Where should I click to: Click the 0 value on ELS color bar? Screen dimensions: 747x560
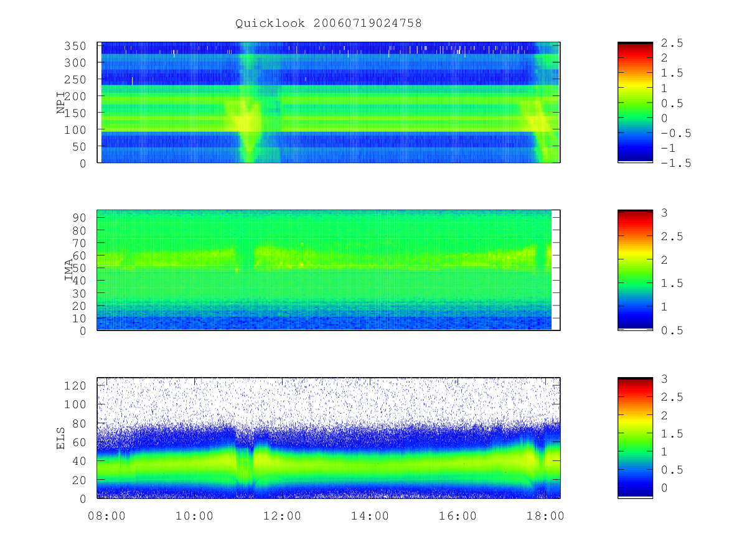[x=665, y=489]
